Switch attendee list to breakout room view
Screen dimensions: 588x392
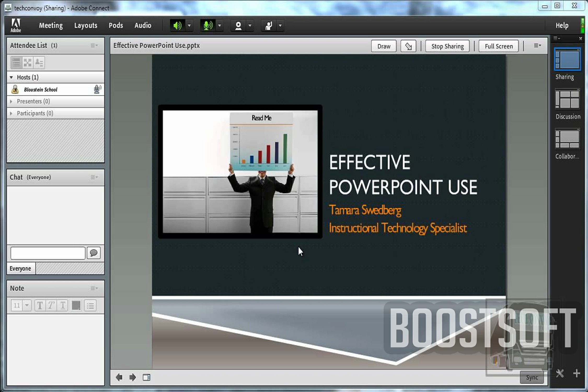click(x=27, y=62)
